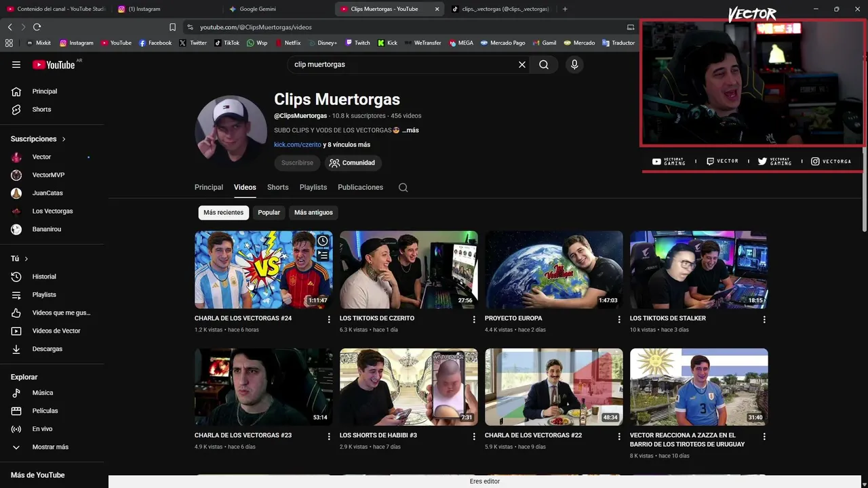Image resolution: width=868 pixels, height=488 pixels.
Task: Open options for CHARLA DE LOS VECTORGAS #24
Action: (x=329, y=319)
